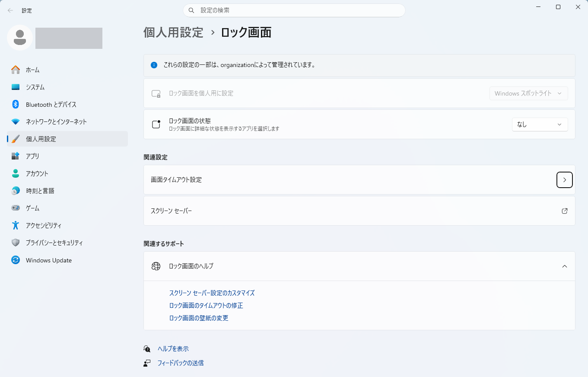Viewport: 588px width, 377px height.
Task: Open the ロック画面の状態 dropdown showing なし
Action: point(540,125)
